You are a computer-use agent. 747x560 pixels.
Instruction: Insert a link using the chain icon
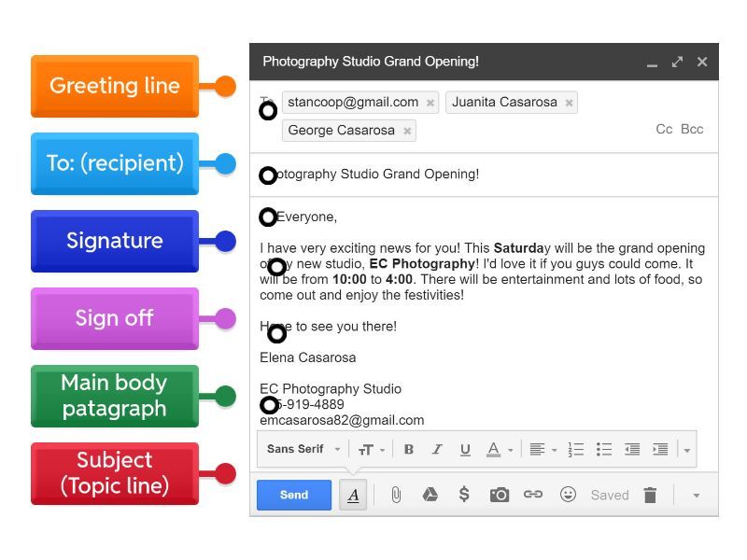533,495
